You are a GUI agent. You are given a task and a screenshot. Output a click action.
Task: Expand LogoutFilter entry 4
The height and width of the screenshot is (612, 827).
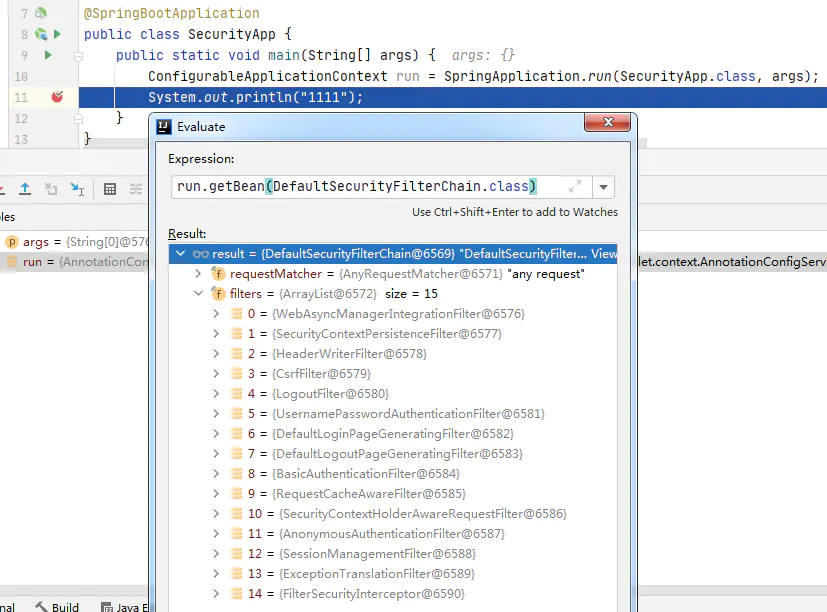click(216, 394)
